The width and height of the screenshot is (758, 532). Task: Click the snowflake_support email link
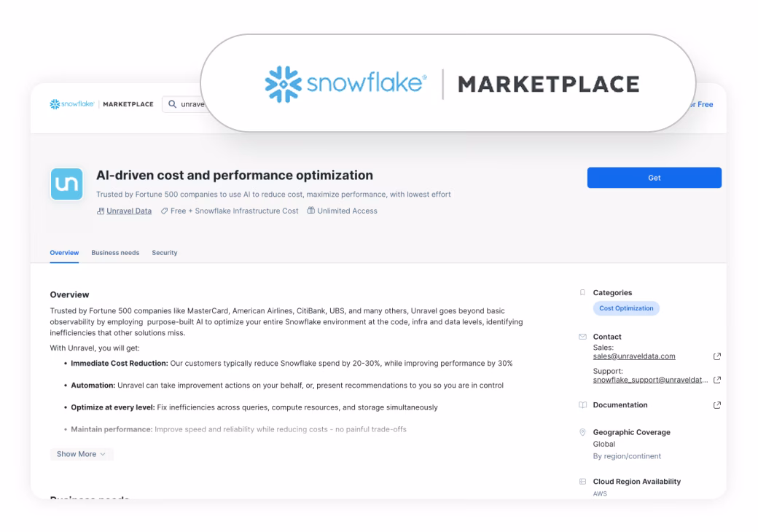click(x=651, y=380)
